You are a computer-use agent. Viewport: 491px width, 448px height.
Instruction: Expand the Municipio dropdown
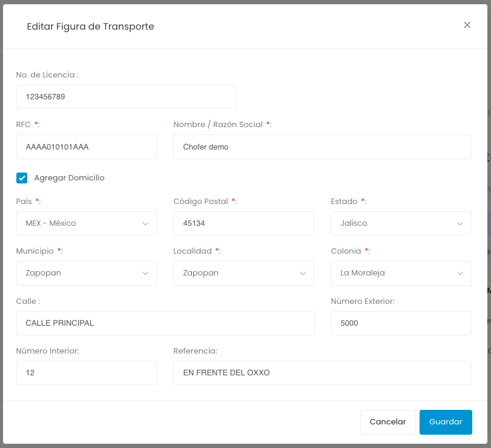point(87,273)
